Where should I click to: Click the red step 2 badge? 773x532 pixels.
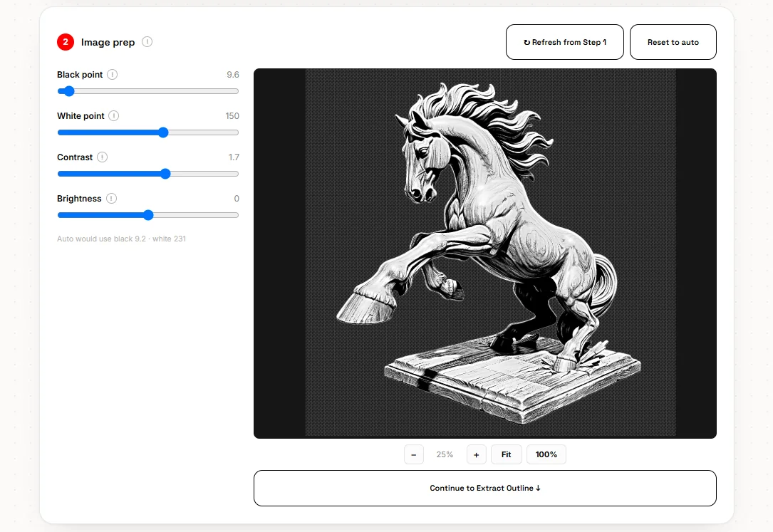(x=66, y=42)
